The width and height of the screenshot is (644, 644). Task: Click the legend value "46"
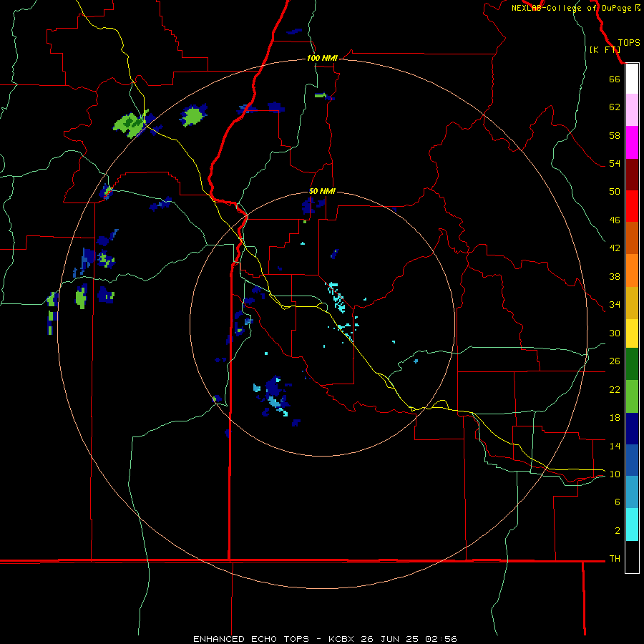coord(615,220)
